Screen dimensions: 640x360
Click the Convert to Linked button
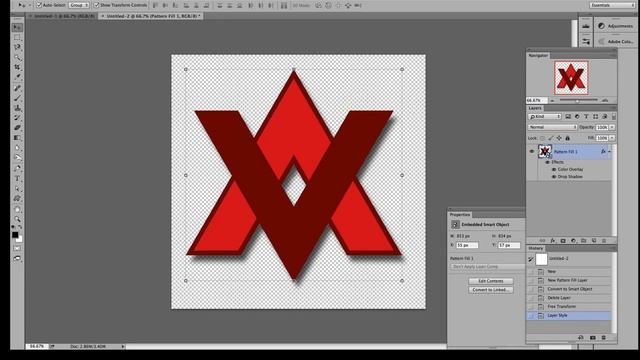click(491, 290)
